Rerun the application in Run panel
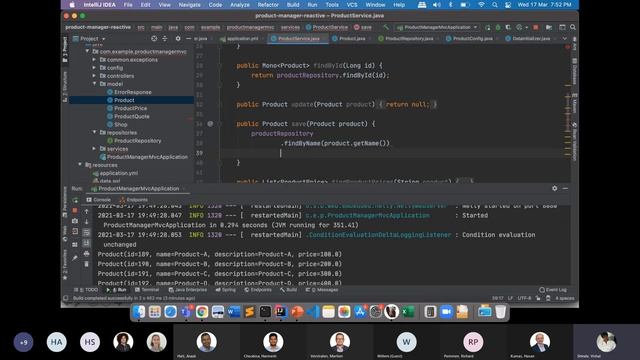Viewport: 640px width, 360px height. (x=75, y=200)
